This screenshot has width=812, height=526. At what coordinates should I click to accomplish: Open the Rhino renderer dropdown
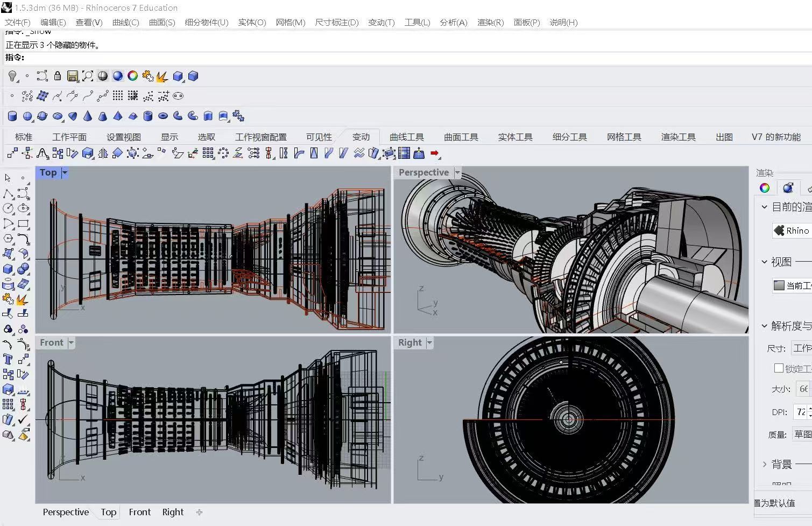coord(792,230)
